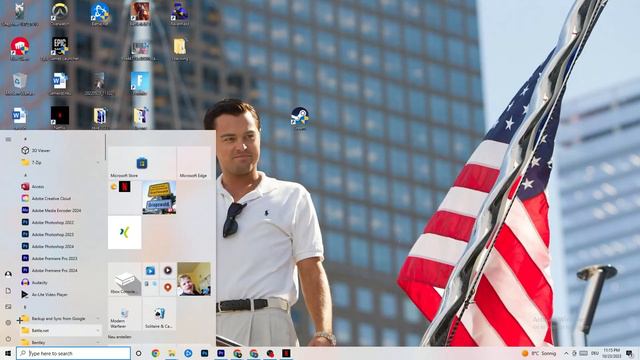Open the XING tile
This screenshot has width=640, height=360.
click(x=124, y=232)
